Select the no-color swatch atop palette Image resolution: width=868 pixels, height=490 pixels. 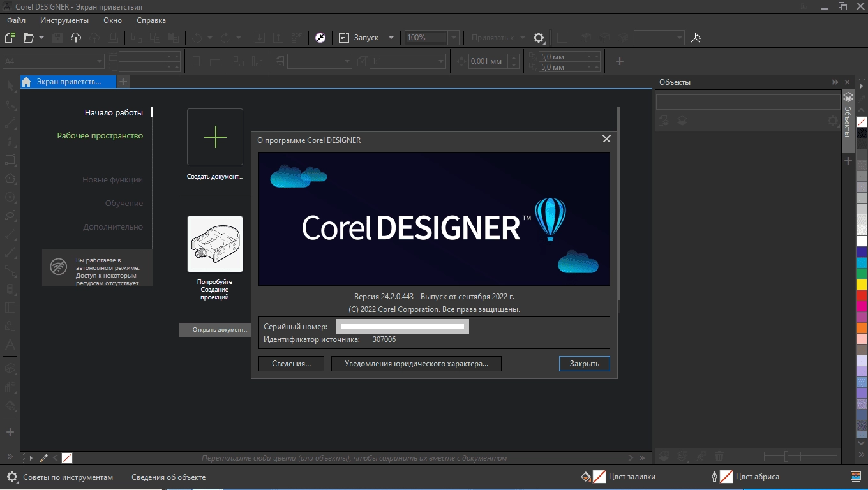[x=862, y=121]
